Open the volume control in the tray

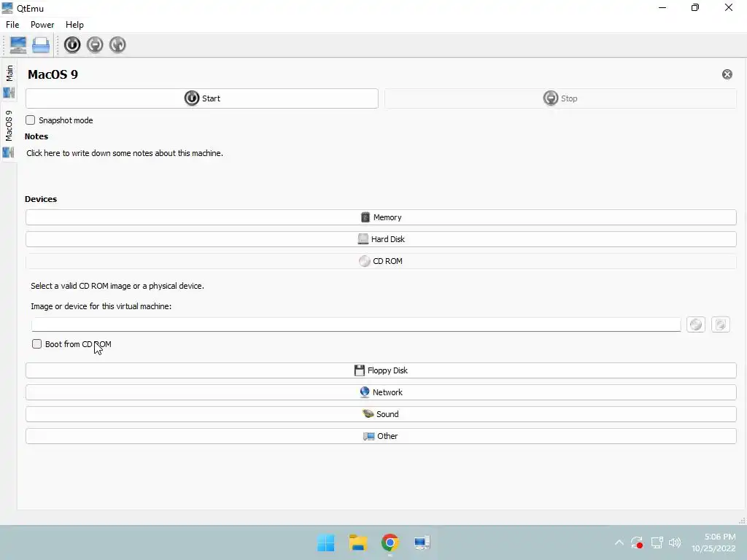[675, 542]
